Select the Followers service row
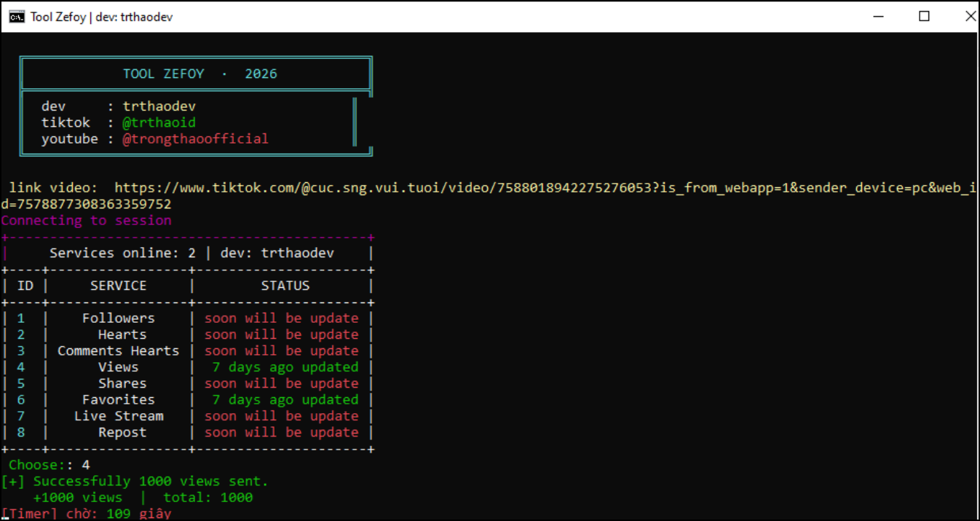The height and width of the screenshot is (521, 980). 188,318
